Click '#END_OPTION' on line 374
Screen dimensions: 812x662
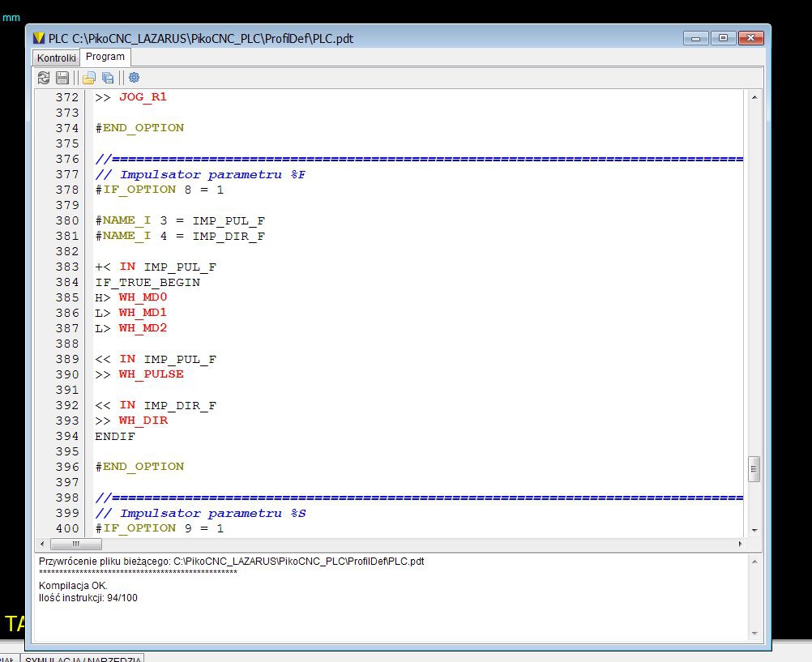pyautogui.click(x=140, y=128)
